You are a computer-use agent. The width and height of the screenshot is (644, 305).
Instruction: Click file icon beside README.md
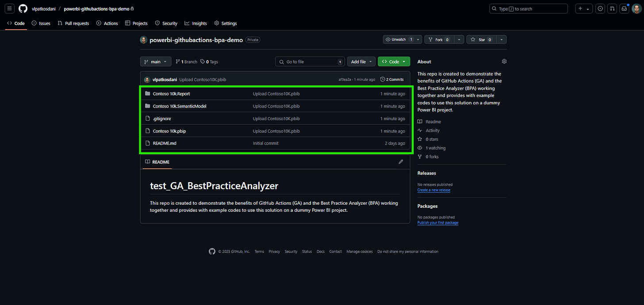tap(148, 143)
